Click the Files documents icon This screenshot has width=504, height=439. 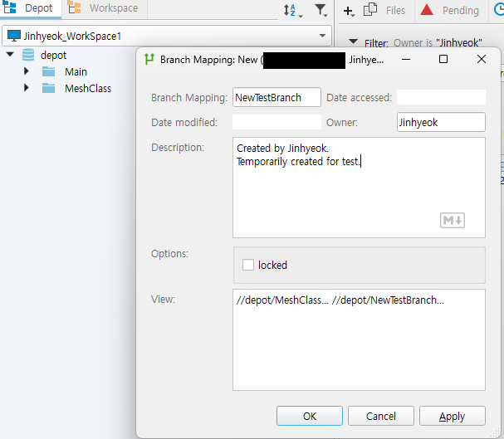pos(370,10)
